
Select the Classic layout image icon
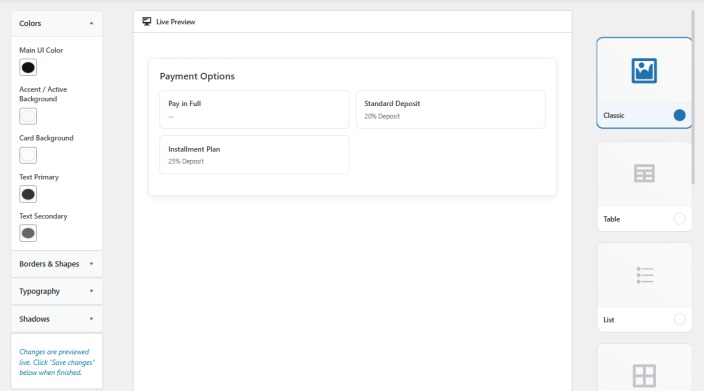point(644,70)
